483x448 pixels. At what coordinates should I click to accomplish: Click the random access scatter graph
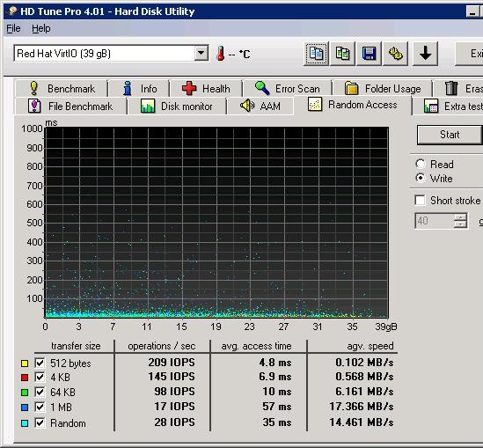216,222
